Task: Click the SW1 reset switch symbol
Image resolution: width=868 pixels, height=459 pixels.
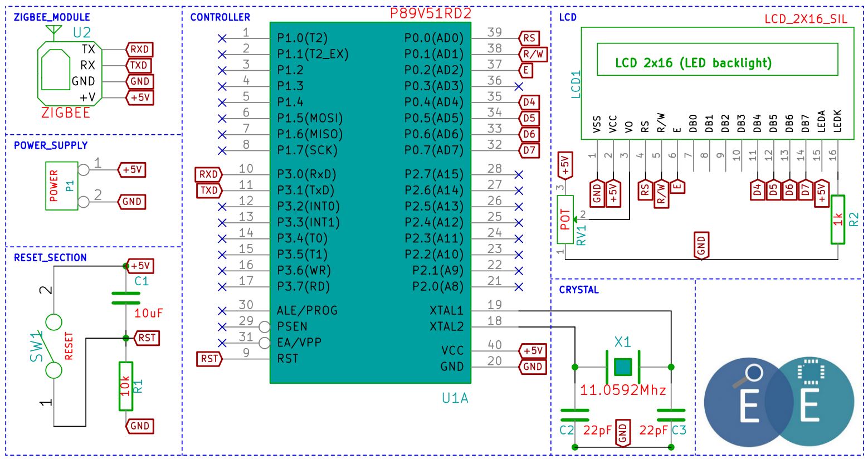Action: coord(54,346)
